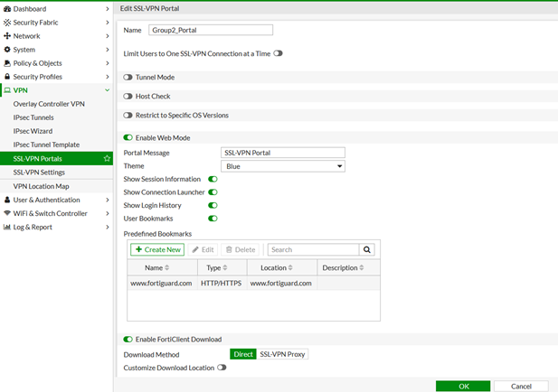558x392 pixels.
Task: Select the www.fortiguard.com bookmark name cell
Action: pyautogui.click(x=161, y=284)
